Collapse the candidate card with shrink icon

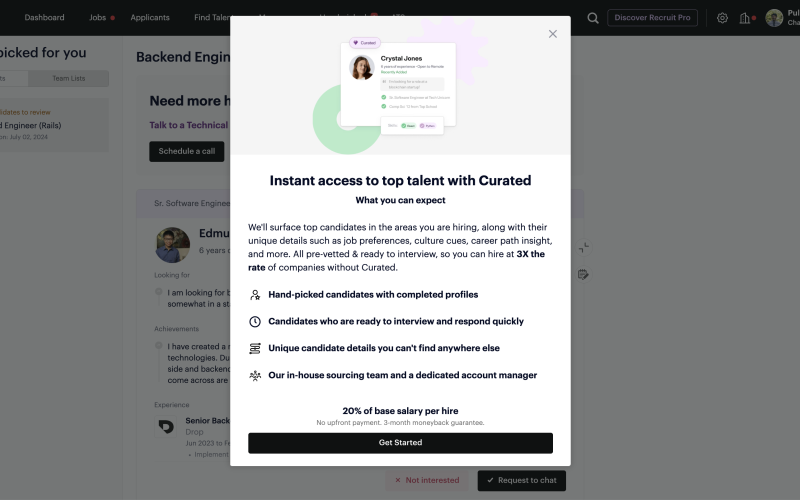point(584,247)
